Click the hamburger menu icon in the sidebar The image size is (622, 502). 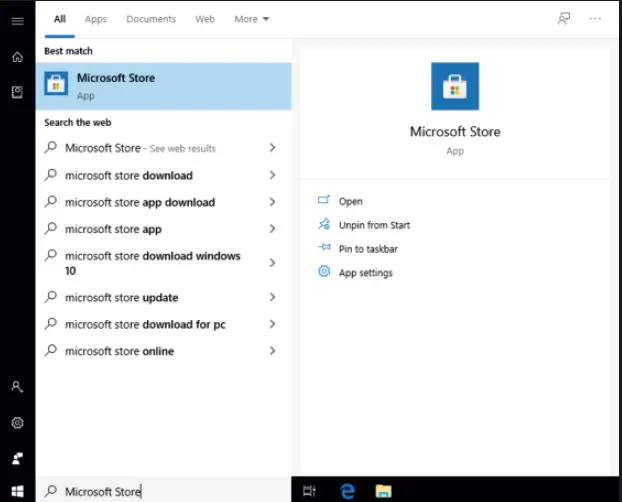(x=17, y=21)
